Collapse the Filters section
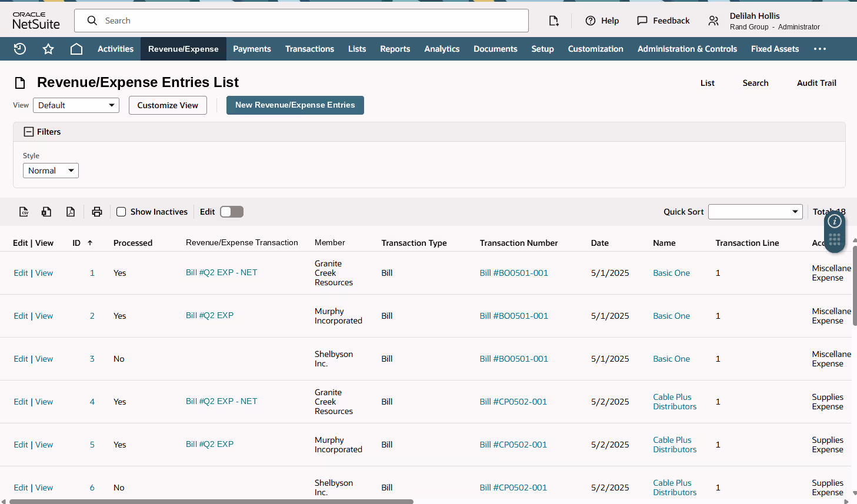Image resolution: width=857 pixels, height=504 pixels. [29, 132]
